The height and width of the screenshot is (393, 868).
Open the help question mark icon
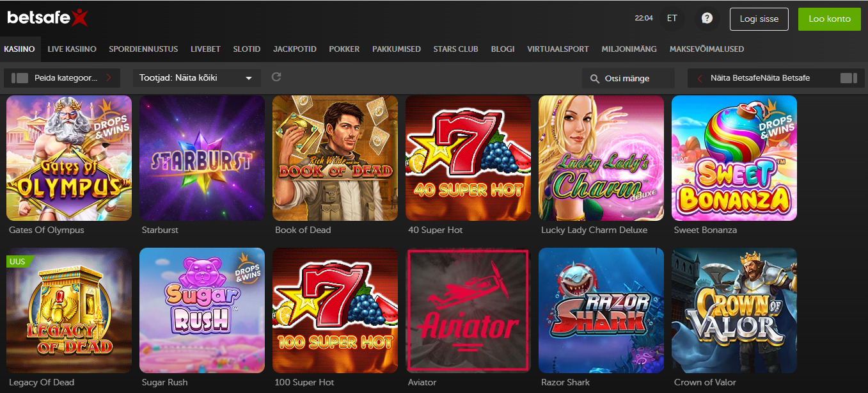[x=707, y=19]
